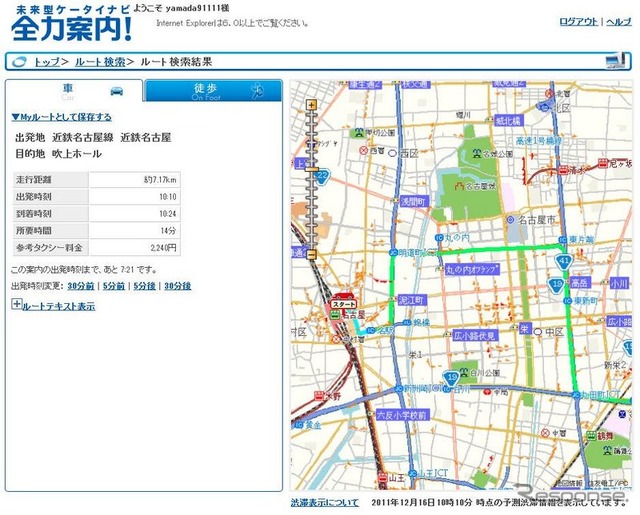
Task: Switch to the 徒歩 (On Foot) tab
Action: [213, 91]
